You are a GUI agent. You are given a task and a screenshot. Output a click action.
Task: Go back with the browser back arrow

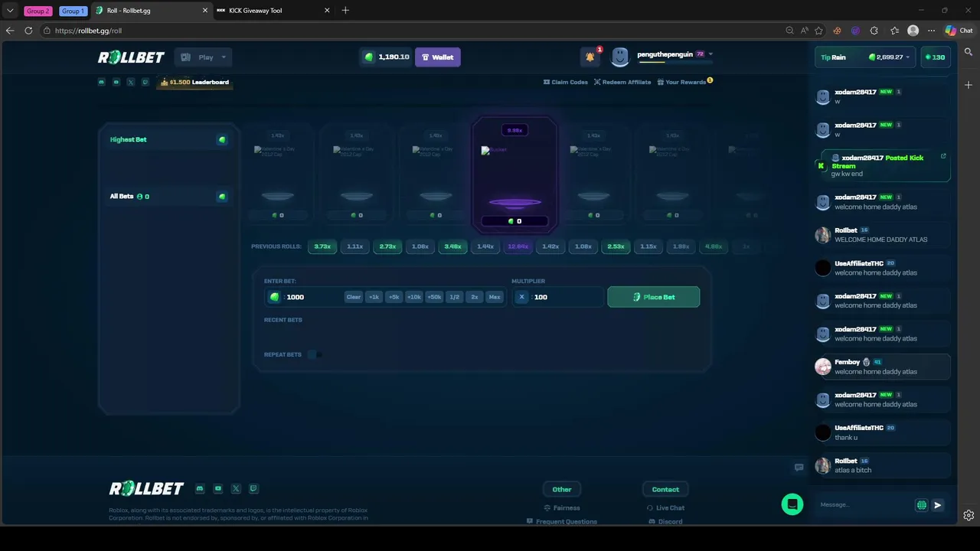(10, 31)
